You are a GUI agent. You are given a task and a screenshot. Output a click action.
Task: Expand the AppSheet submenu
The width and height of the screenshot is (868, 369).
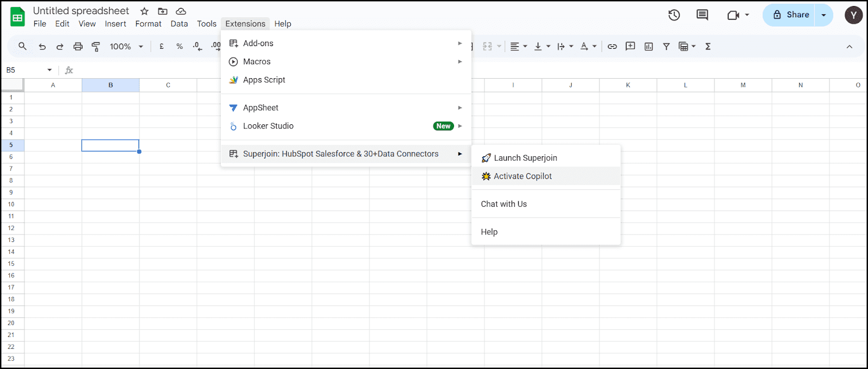pos(346,107)
